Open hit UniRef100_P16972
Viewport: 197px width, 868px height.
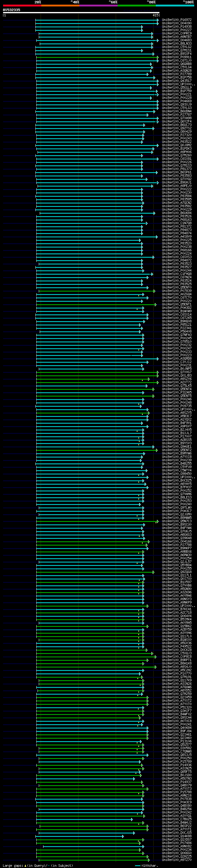177,20
